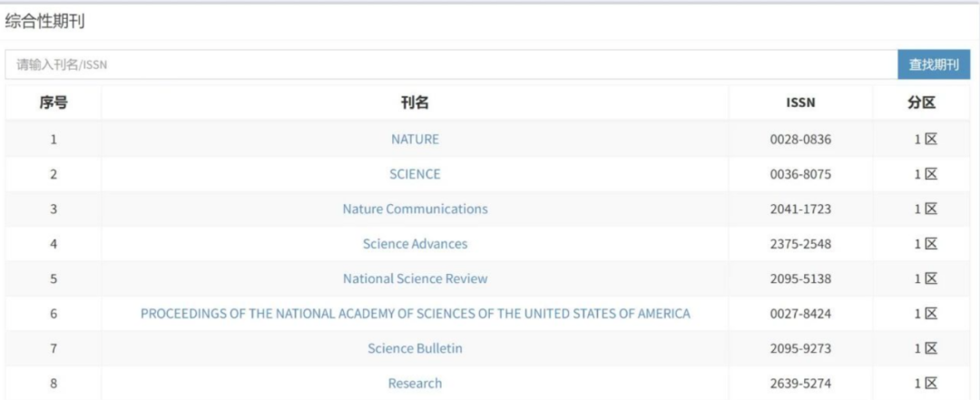Open the Science Advances link
This screenshot has width=980, height=400.
(x=415, y=244)
